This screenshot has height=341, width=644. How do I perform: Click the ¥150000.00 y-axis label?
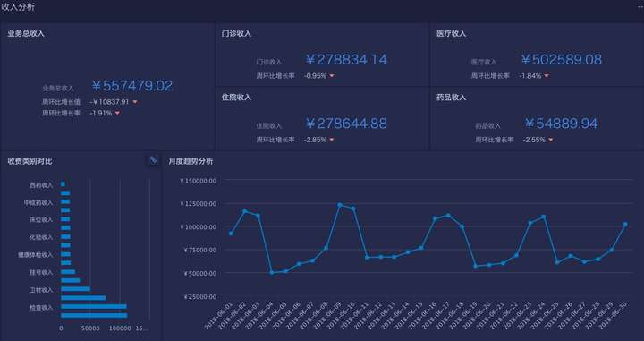198,181
